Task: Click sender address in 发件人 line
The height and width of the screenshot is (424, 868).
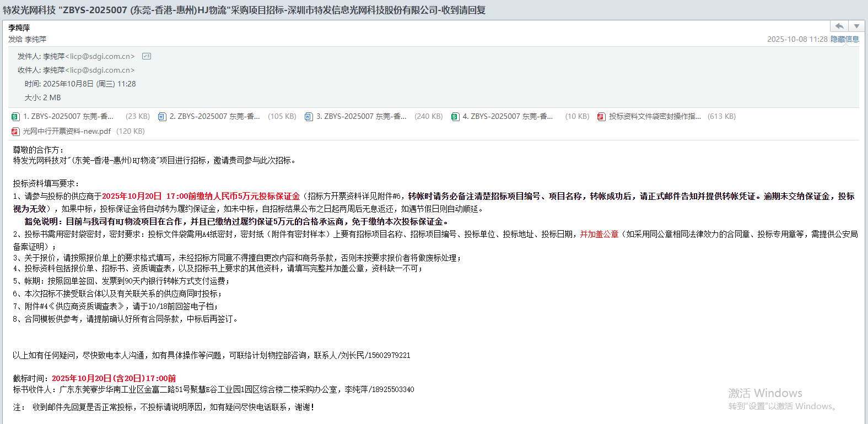Action: pyautogui.click(x=100, y=56)
